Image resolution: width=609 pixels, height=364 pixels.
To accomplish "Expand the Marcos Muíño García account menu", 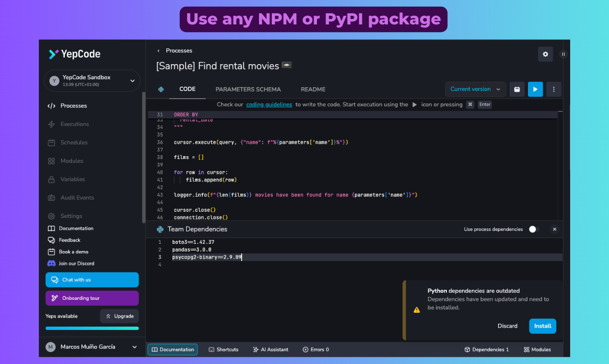I will coord(91,347).
